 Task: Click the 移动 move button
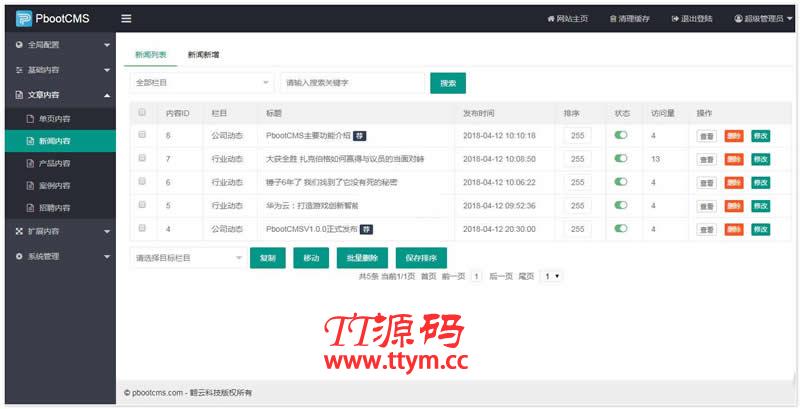(311, 258)
